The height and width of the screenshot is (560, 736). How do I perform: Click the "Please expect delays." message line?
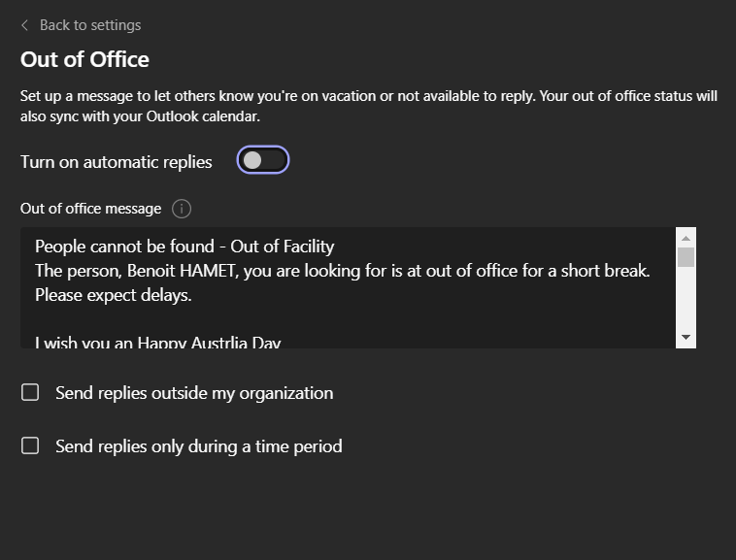click(114, 295)
